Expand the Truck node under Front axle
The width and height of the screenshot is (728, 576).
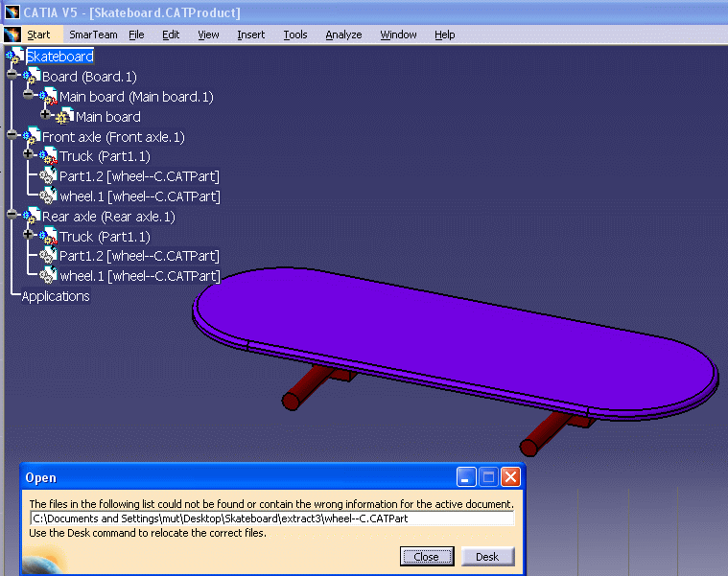(29, 155)
